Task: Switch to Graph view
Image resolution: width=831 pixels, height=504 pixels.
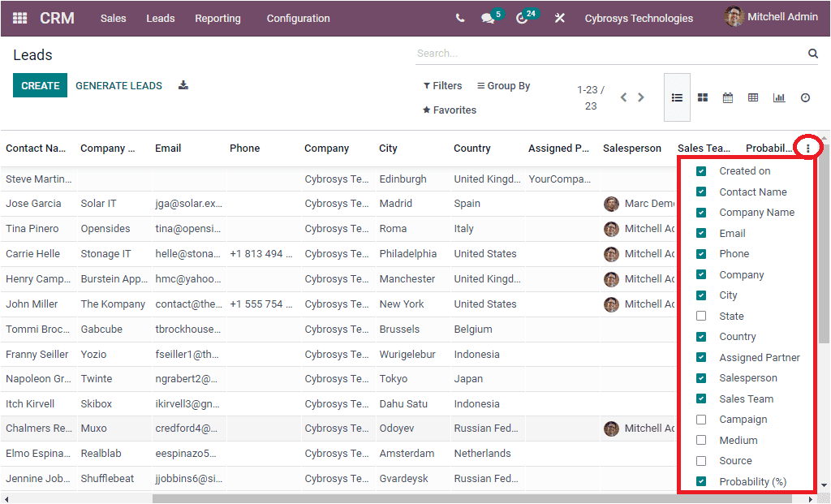Action: pos(779,97)
